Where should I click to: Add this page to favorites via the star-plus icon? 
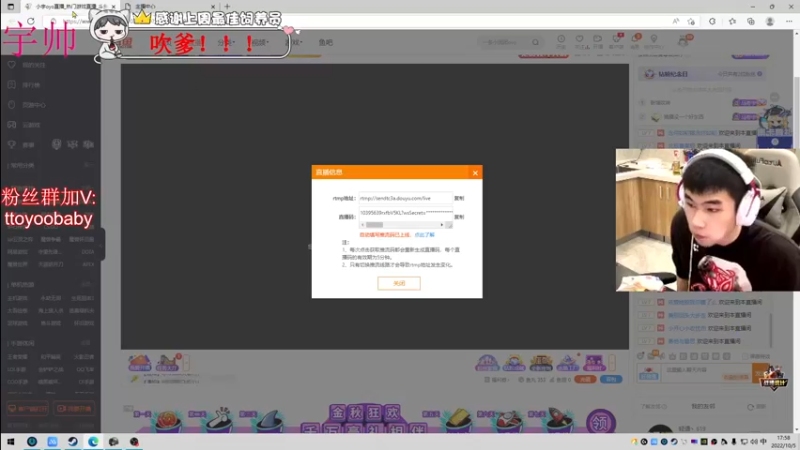click(x=691, y=21)
